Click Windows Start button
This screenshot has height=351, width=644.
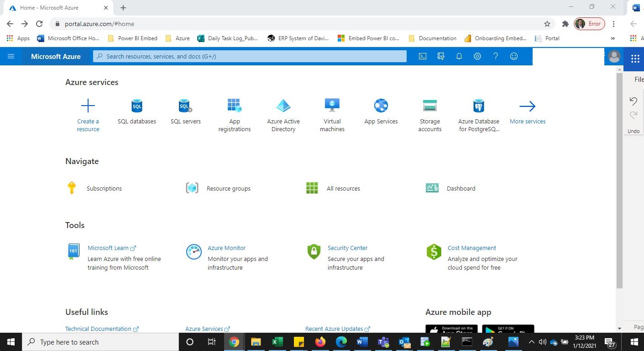(11, 342)
